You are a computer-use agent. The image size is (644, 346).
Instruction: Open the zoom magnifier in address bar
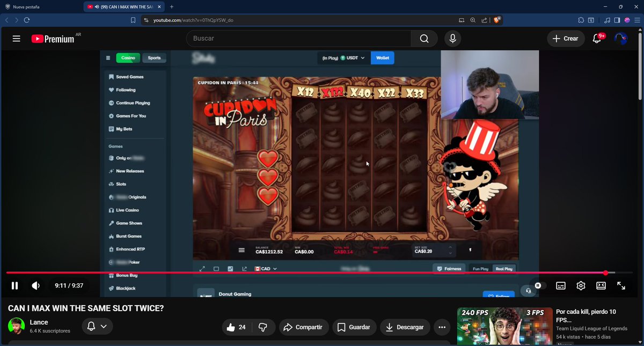473,20
